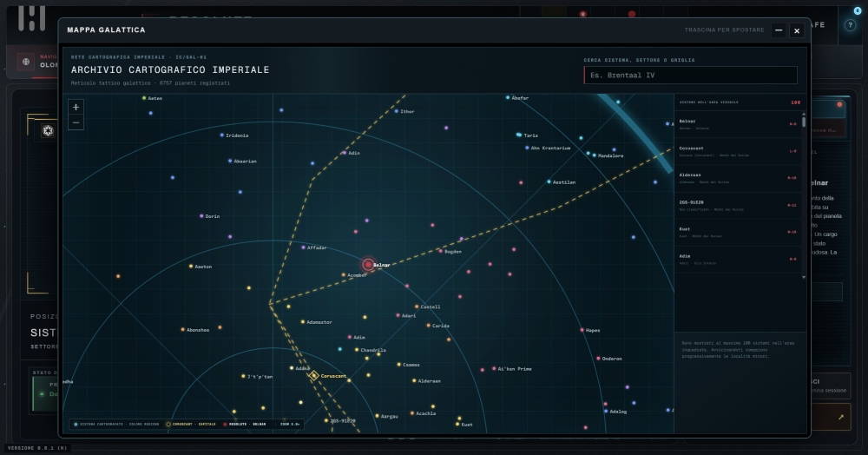The image size is (868, 455).
Task: Open Belnar entry in the systems list
Action: tap(738, 124)
